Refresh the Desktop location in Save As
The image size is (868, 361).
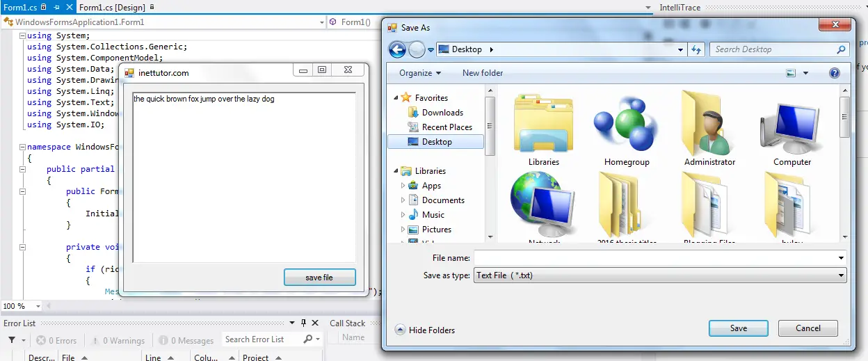click(x=696, y=49)
